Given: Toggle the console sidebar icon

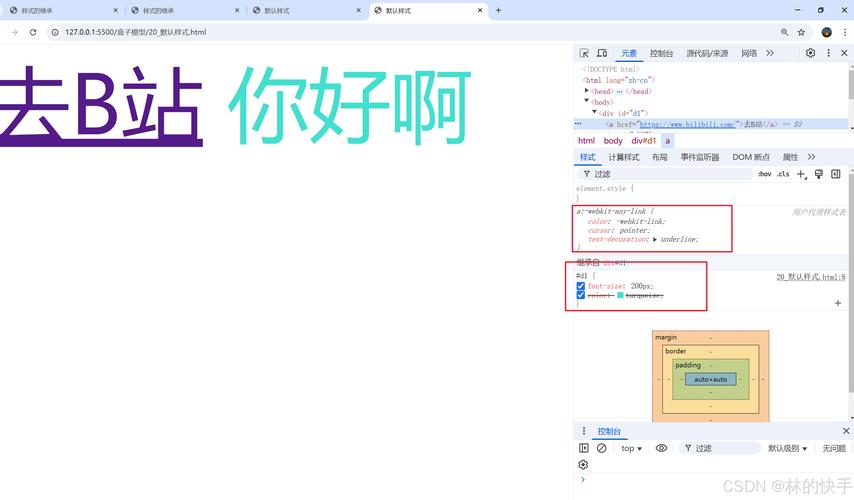Looking at the screenshot, I should [x=584, y=448].
